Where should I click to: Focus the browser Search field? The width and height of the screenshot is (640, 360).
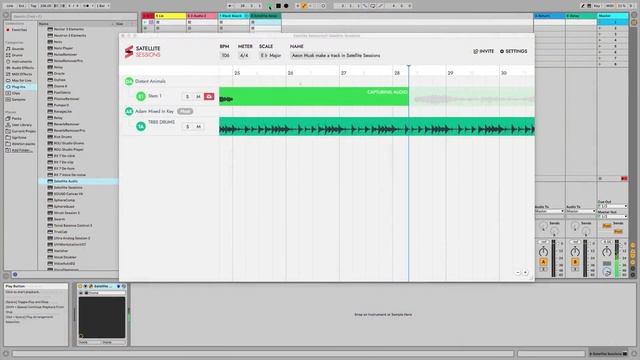coord(73,16)
